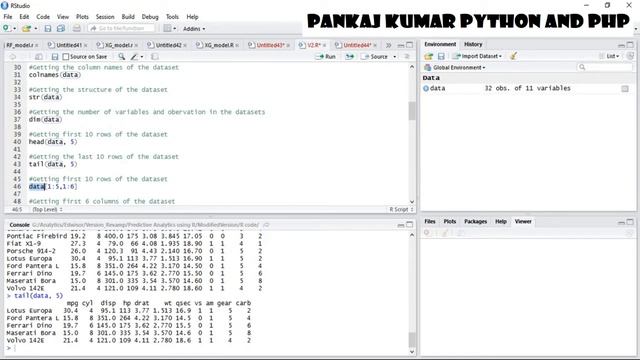
Task: Switch to the Untitled42 editor tab
Action: [168, 45]
